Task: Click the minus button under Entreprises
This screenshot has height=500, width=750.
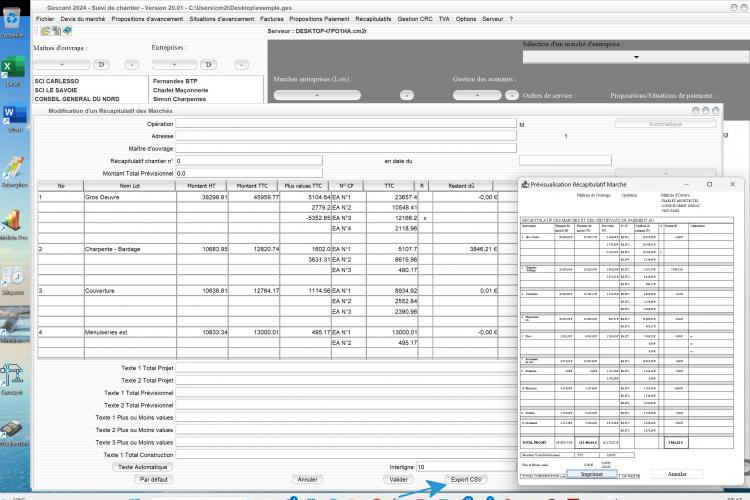Action: click(241, 65)
